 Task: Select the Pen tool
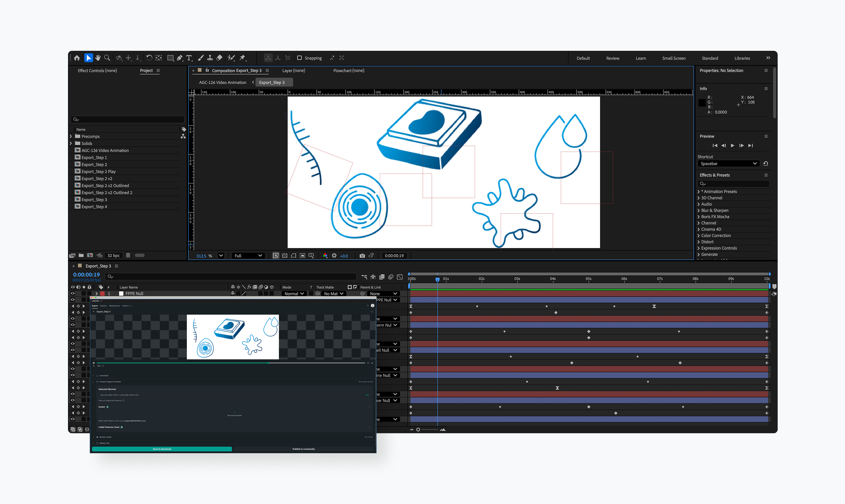click(x=180, y=58)
